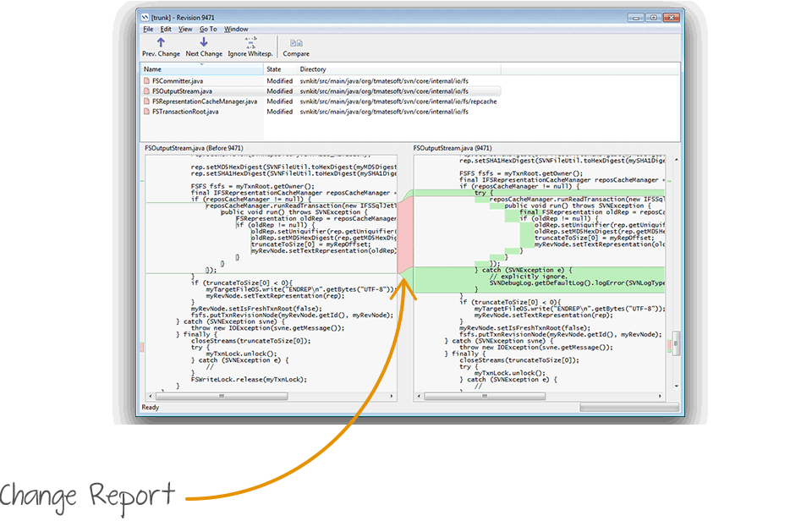Viewport: 812px width, 521px height.
Task: Open the View menu
Action: (185, 29)
